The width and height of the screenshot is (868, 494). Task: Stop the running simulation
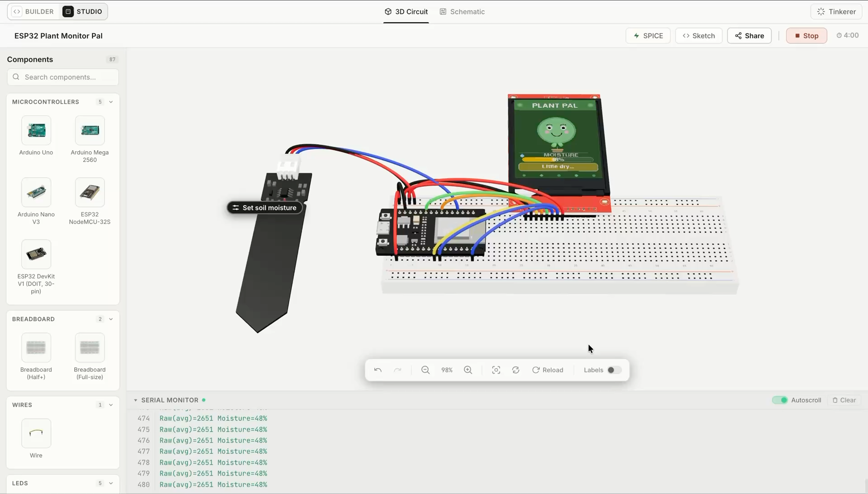(x=807, y=36)
